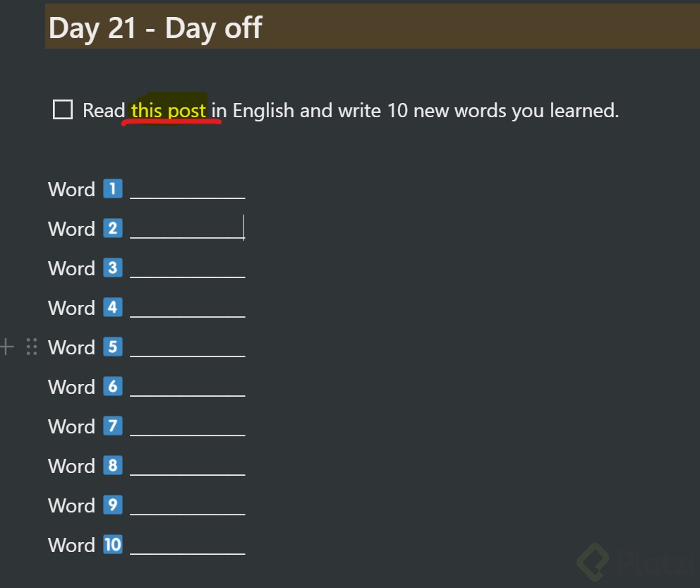Check the Read this post to-do checkbox
700x588 pixels.
coord(63,109)
